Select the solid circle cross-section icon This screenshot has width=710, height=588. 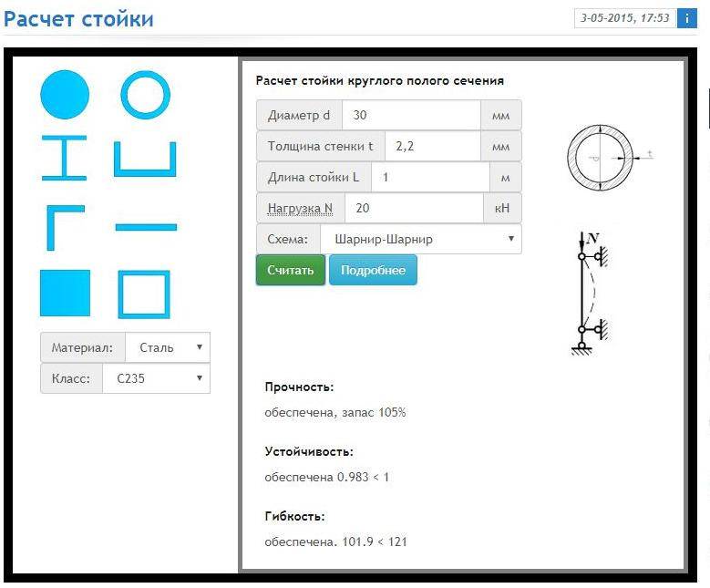65,95
